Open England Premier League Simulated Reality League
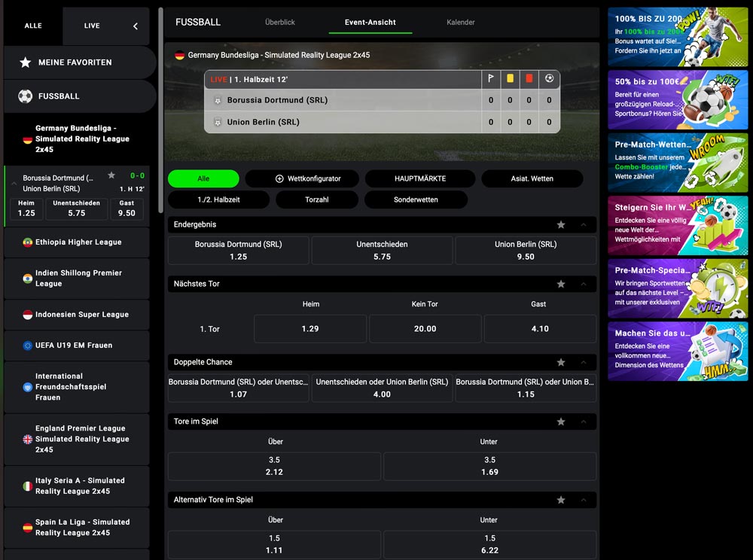 tap(77, 439)
